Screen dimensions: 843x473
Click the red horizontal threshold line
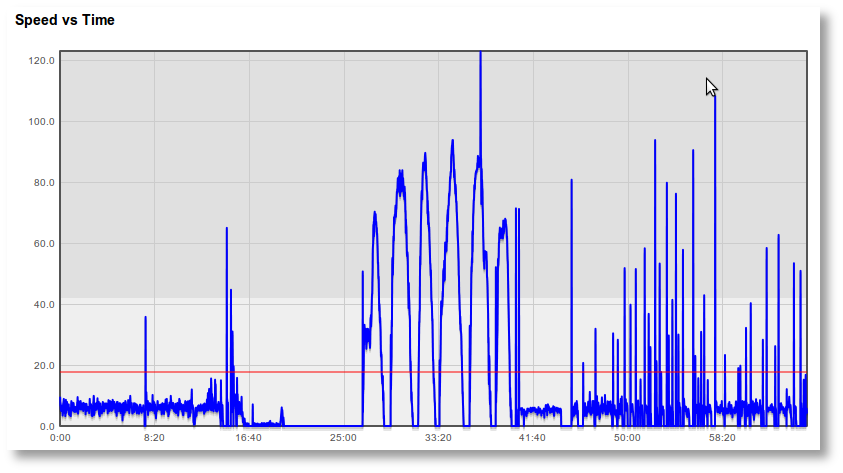coord(300,372)
